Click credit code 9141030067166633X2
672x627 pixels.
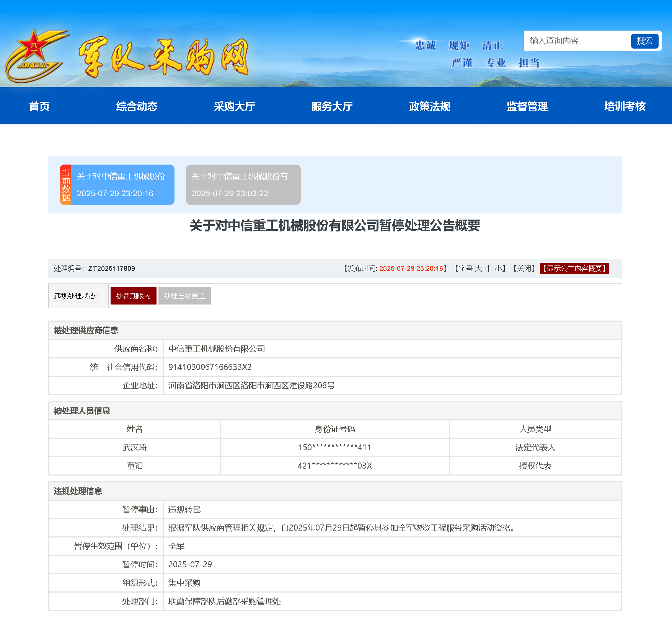[x=210, y=367]
